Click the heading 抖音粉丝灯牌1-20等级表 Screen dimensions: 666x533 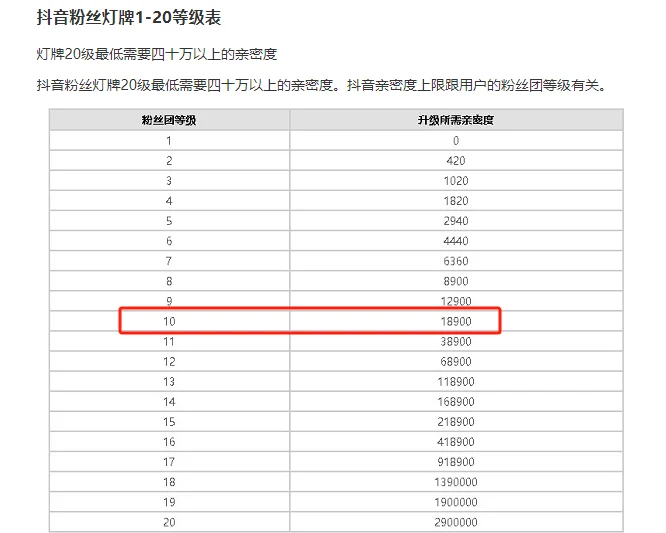click(x=129, y=18)
